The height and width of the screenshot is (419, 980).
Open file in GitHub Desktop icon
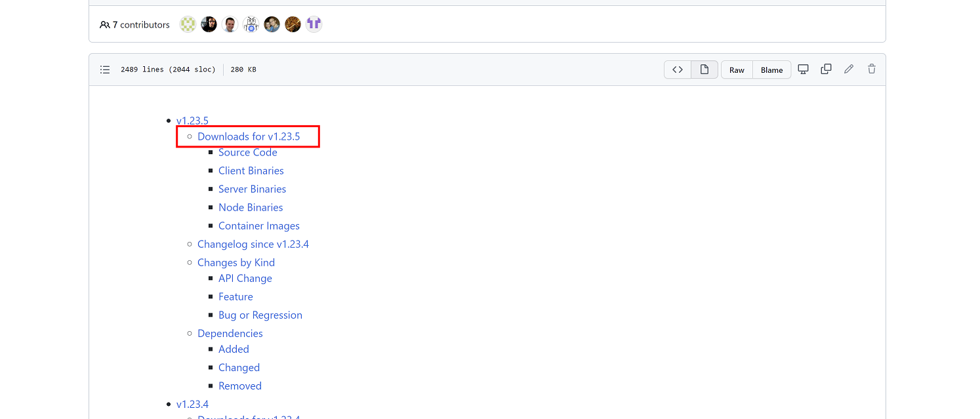804,69
